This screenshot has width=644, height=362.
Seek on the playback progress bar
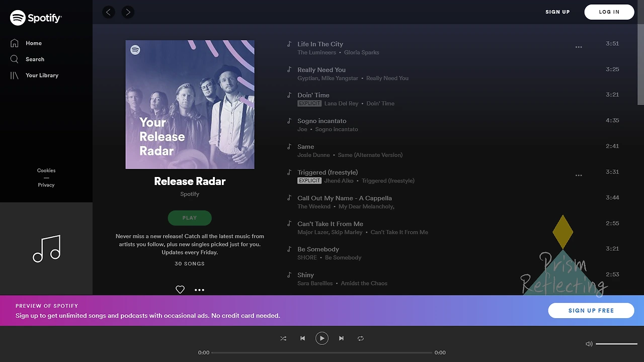pyautogui.click(x=322, y=352)
